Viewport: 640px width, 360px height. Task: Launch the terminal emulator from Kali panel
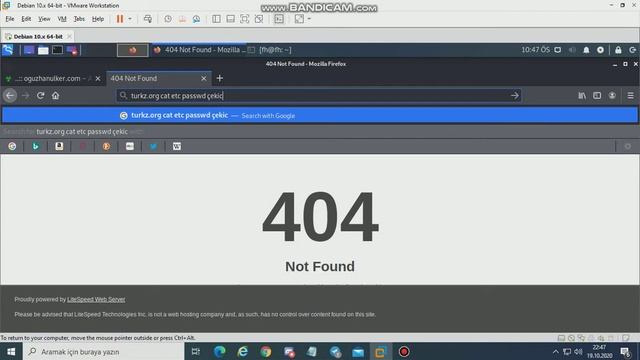pos(57,50)
